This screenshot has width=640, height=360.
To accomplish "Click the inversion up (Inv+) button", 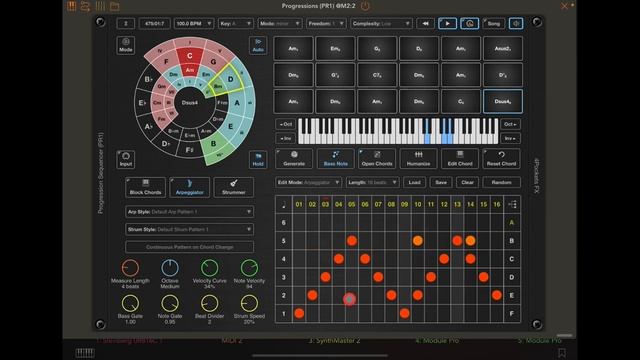I will point(510,138).
